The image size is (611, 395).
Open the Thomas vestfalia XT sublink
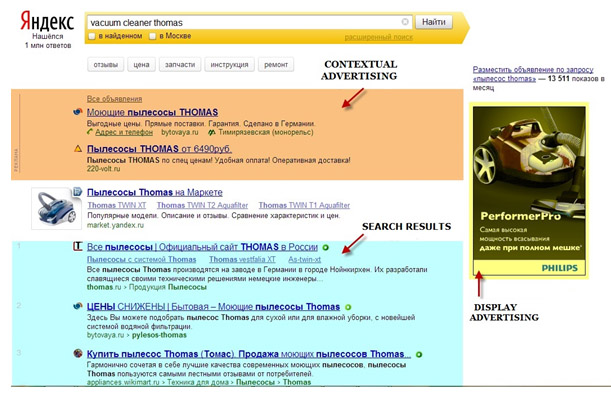pos(242,259)
